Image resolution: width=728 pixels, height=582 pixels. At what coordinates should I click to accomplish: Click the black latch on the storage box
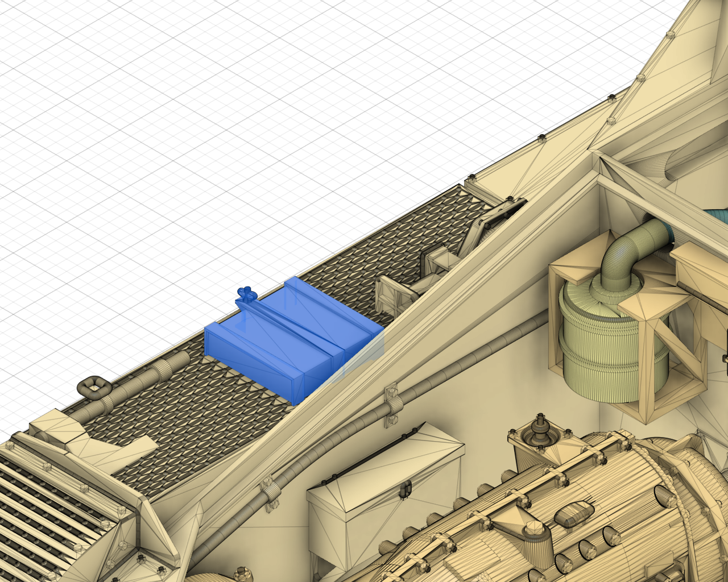coord(406,489)
